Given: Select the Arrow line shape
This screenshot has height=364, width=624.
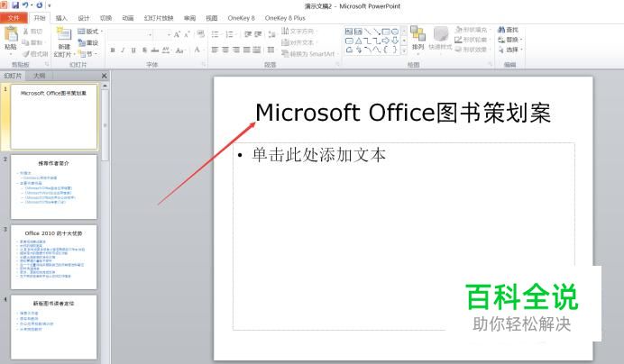Looking at the screenshot, I should tap(376, 32).
